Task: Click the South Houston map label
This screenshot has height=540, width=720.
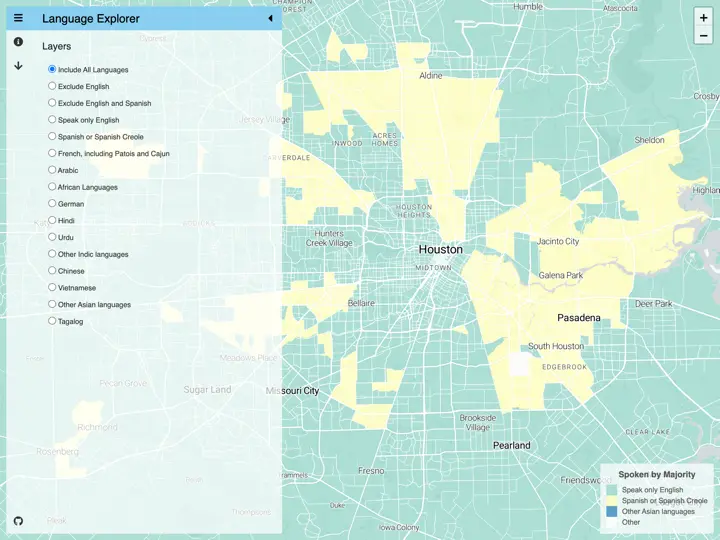Action: tap(556, 346)
